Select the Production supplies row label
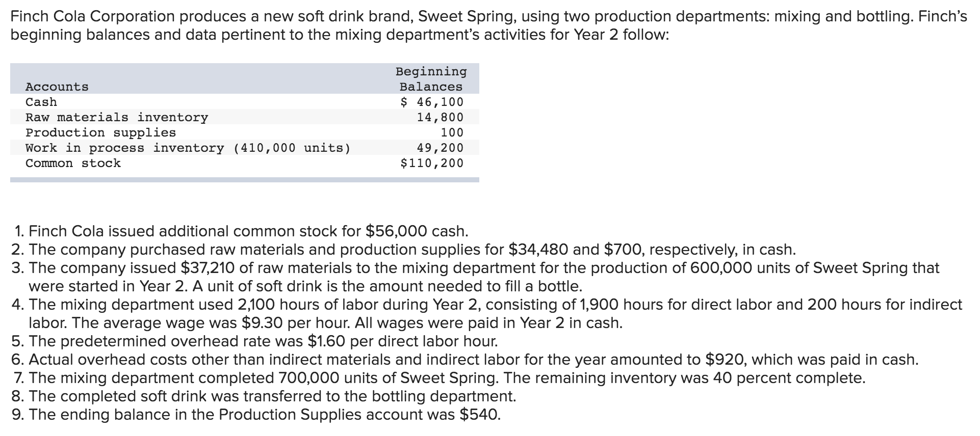980x436 pixels. (x=100, y=133)
